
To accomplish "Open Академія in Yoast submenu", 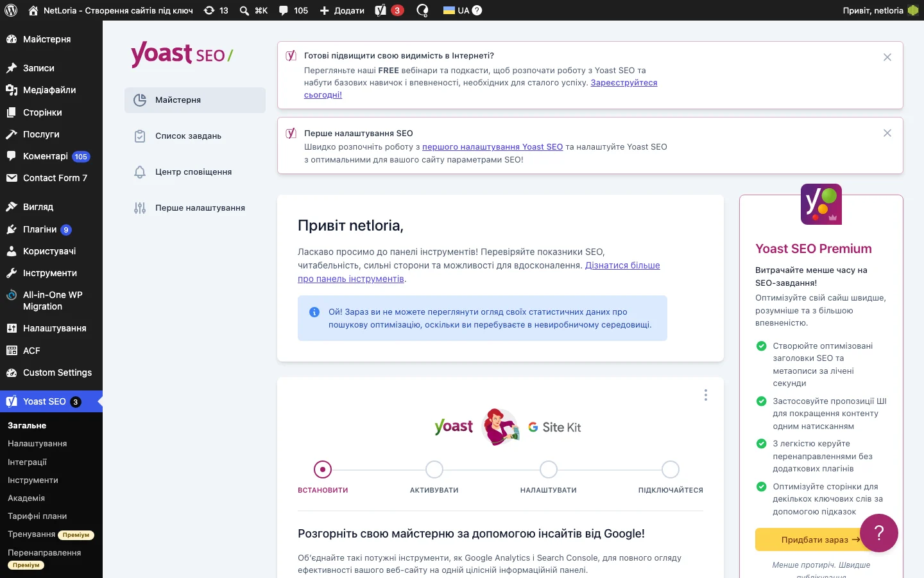I will pos(51,498).
